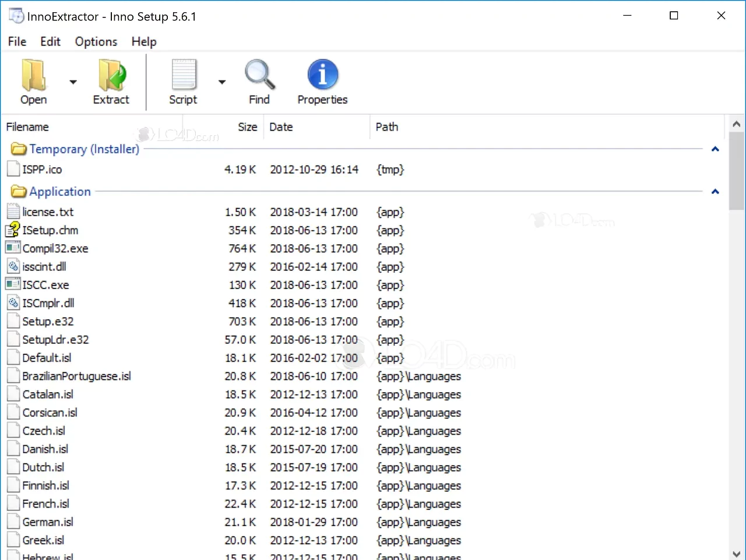Screen dimensions: 746x560
Task: Search files with the Find tool
Action: coord(259,82)
